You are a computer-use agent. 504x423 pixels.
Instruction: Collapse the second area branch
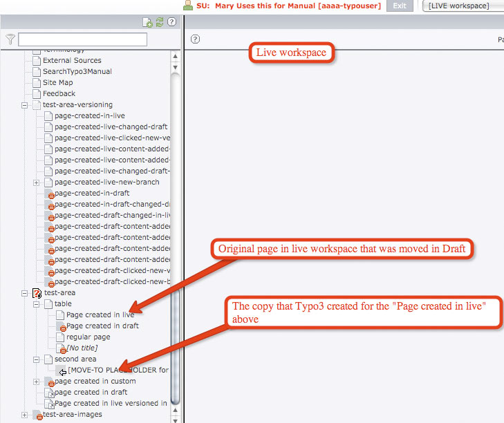point(36,359)
